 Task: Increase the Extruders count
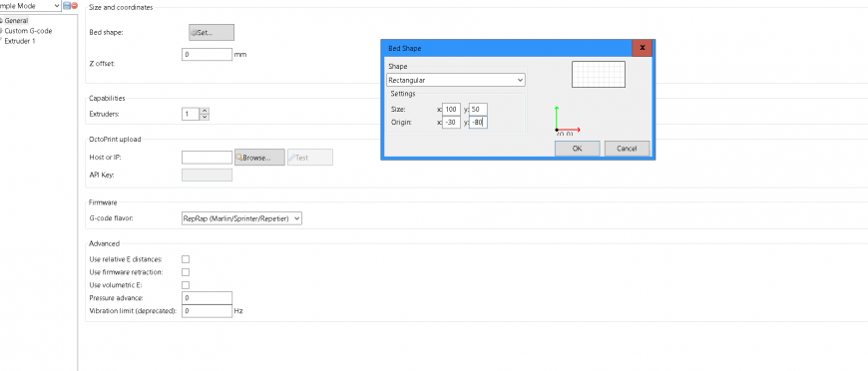(205, 111)
